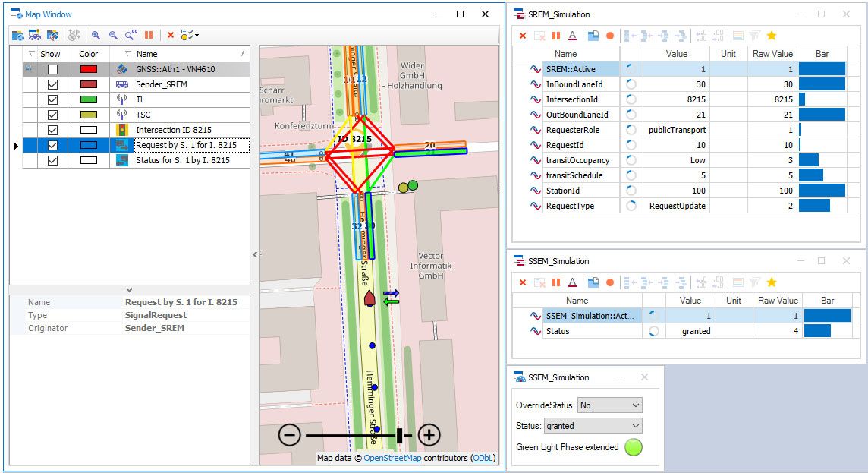Screen dimensions: 868x473
Task: Click the traffic light icon of Intersection ID 8215
Action: [x=122, y=130]
